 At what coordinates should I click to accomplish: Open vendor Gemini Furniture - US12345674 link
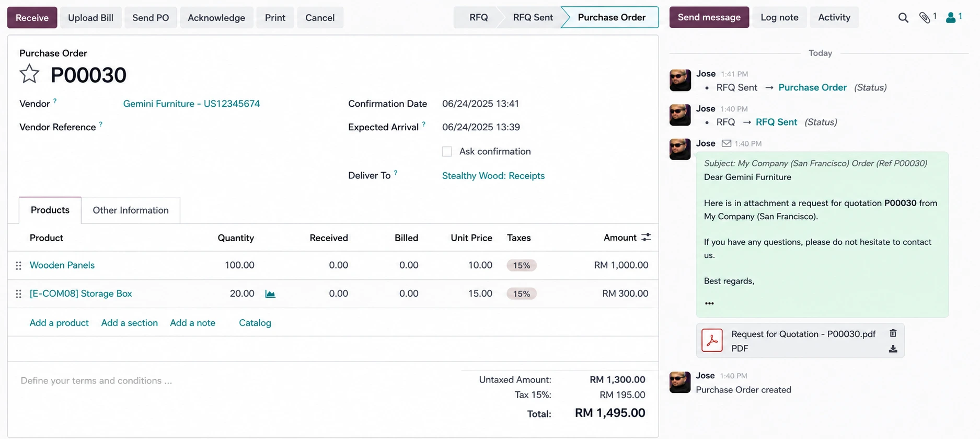pyautogui.click(x=191, y=104)
